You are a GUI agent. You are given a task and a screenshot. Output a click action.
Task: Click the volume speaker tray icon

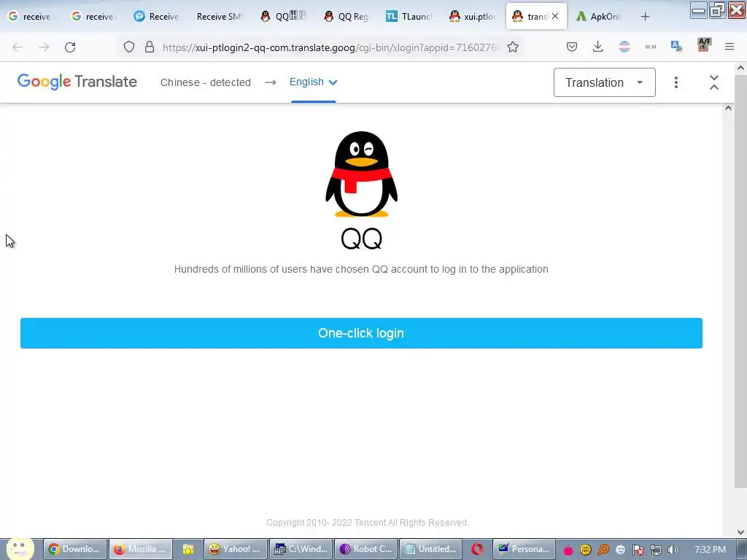coord(673,550)
